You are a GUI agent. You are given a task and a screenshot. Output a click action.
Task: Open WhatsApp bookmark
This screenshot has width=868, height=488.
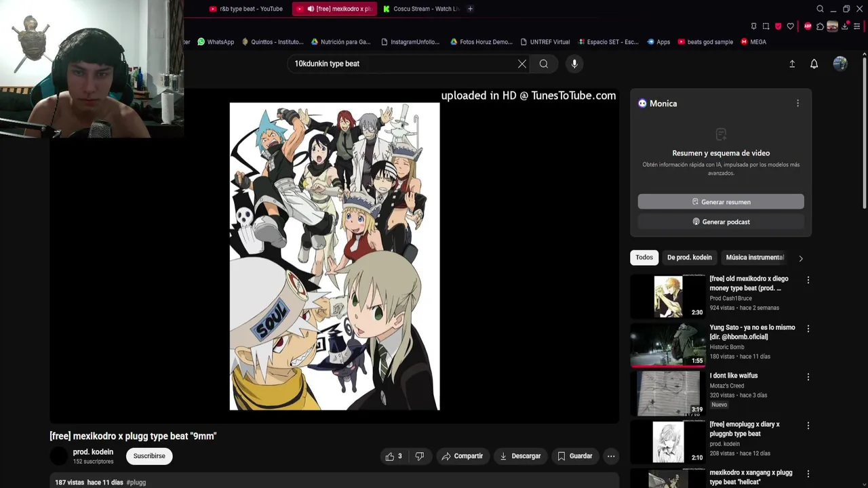[216, 42]
